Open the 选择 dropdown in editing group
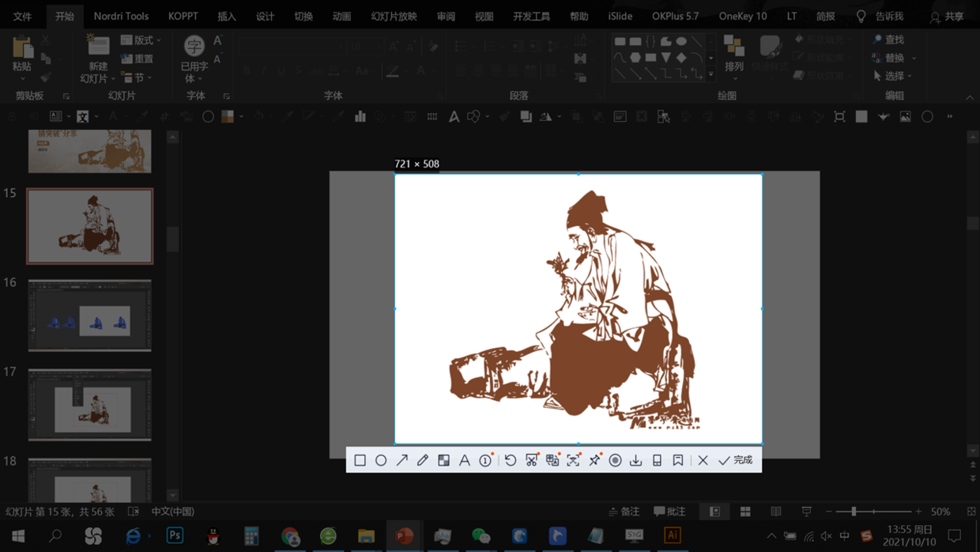The width and height of the screenshot is (980, 552). (895, 76)
